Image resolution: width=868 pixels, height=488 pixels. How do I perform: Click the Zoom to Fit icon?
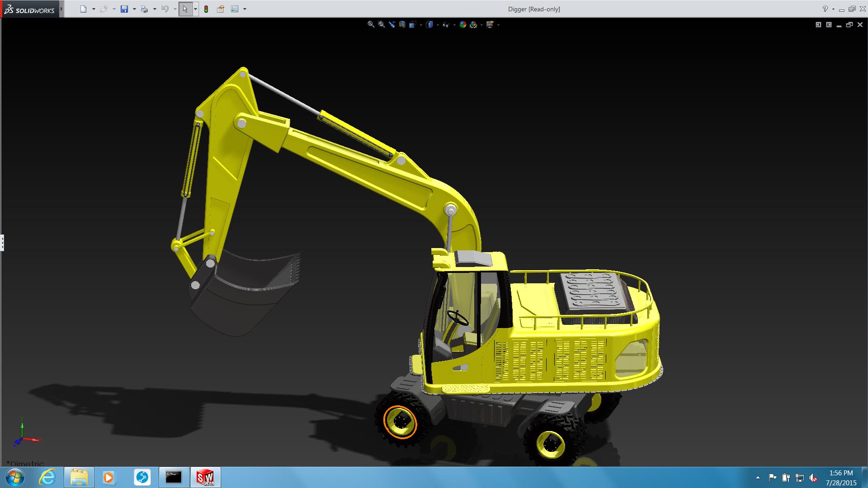[x=371, y=24]
